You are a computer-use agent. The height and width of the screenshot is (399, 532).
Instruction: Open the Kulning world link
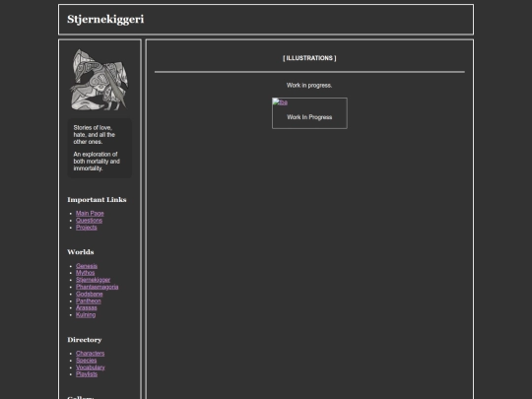86,315
